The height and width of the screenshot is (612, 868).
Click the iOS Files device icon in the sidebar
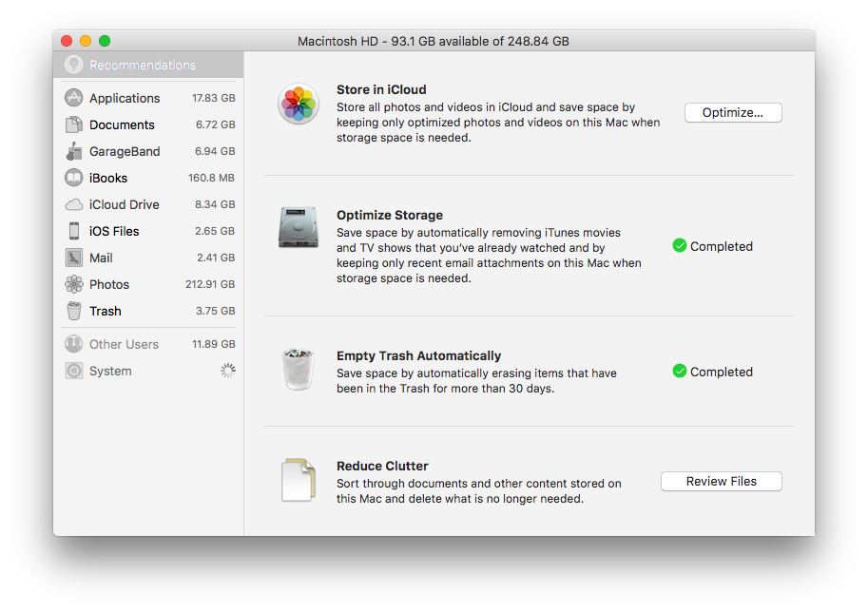pos(73,231)
